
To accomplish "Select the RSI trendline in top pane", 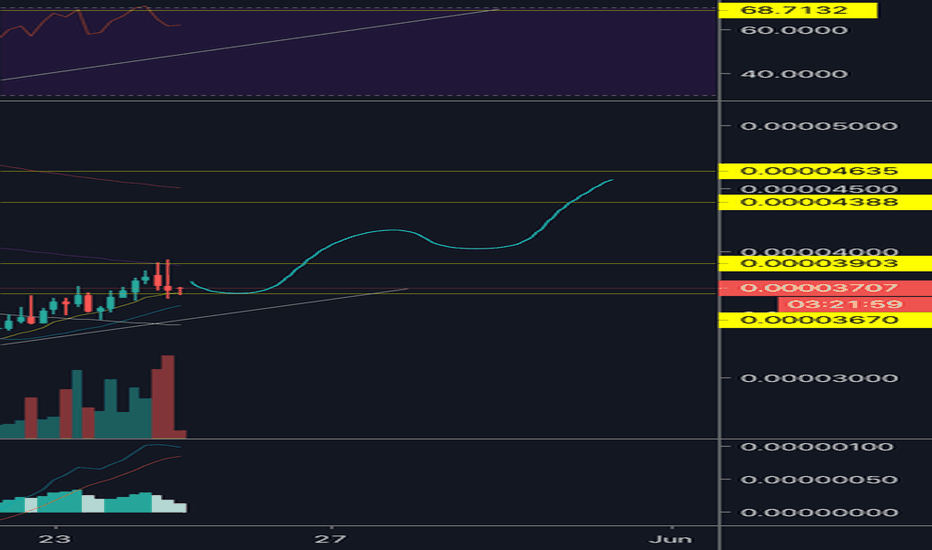I will pyautogui.click(x=250, y=45).
